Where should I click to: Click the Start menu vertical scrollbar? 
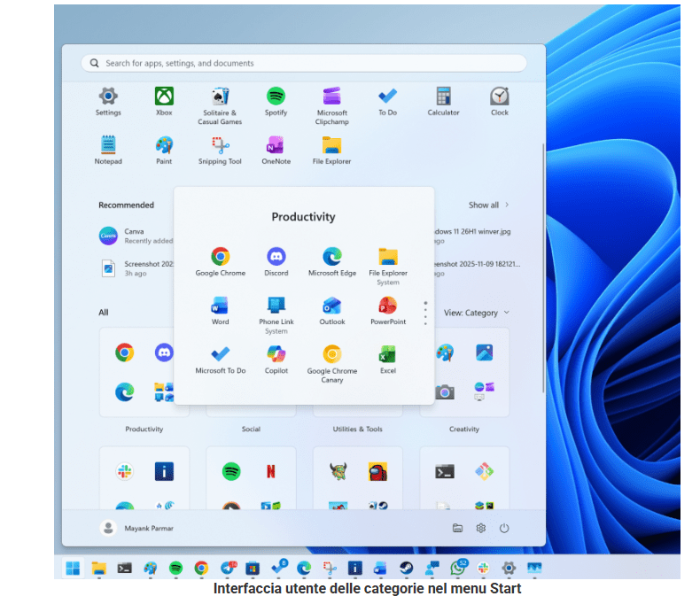543,266
